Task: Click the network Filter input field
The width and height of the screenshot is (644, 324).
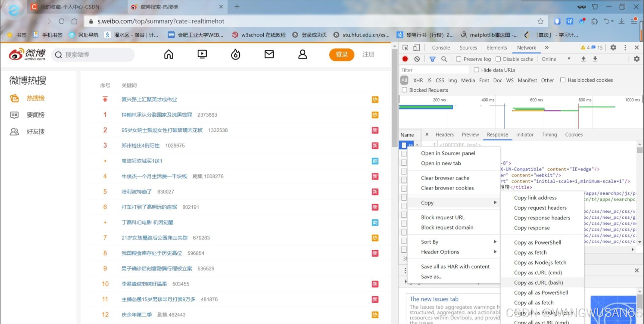Action: click(x=434, y=70)
